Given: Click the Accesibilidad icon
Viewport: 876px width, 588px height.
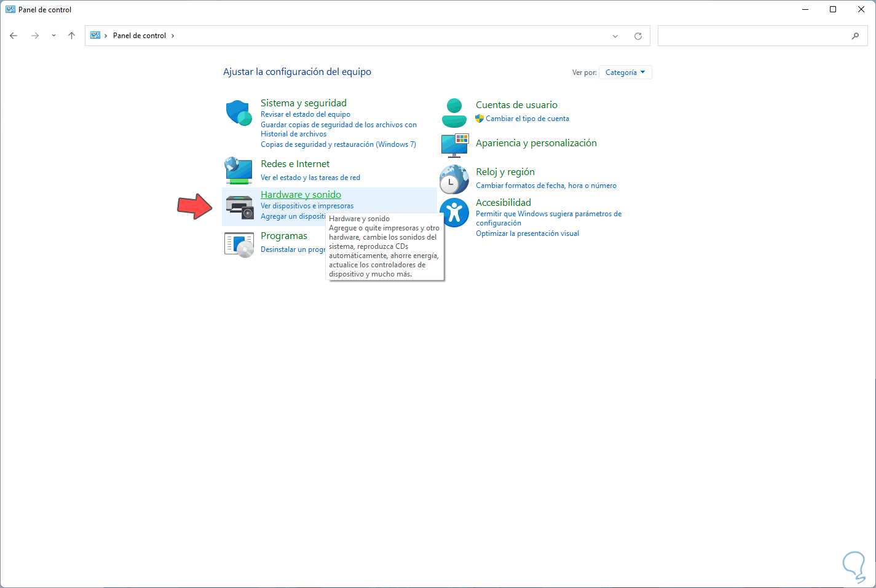Looking at the screenshot, I should [x=454, y=212].
